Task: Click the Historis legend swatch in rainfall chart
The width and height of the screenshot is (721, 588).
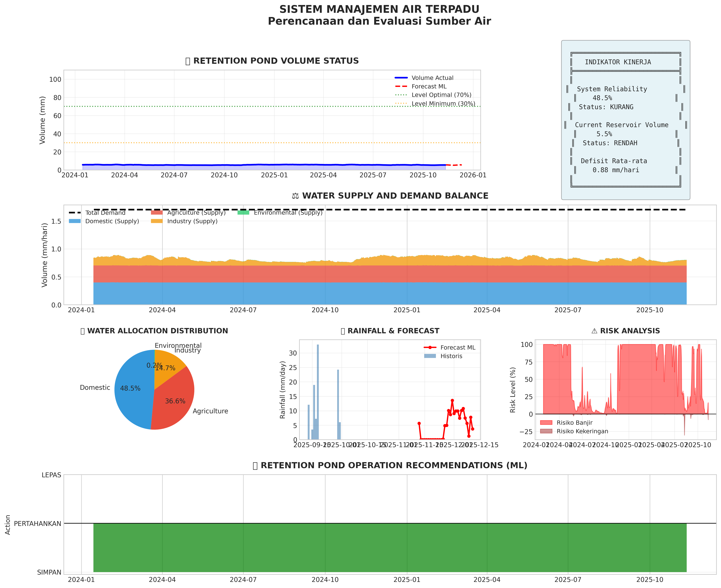Action: pos(430,356)
